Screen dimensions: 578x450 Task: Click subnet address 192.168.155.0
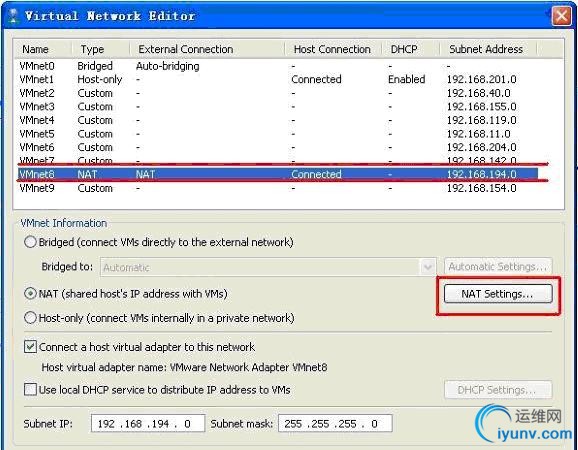[481, 107]
